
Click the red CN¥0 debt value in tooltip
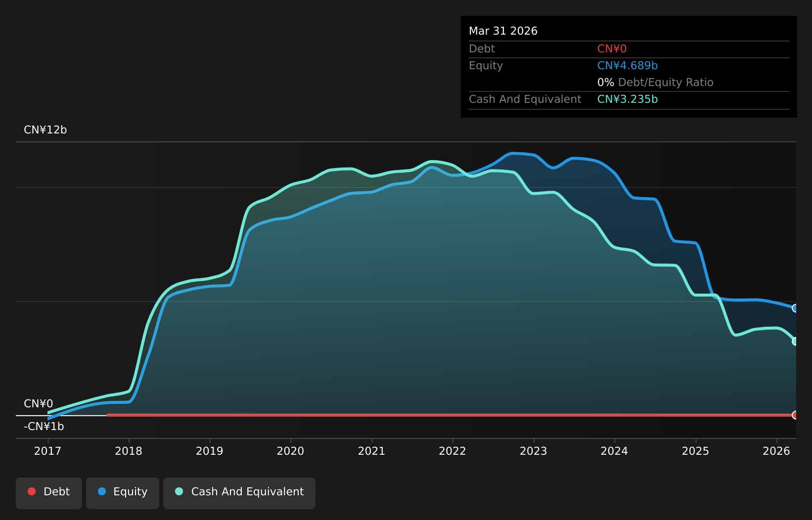point(612,49)
